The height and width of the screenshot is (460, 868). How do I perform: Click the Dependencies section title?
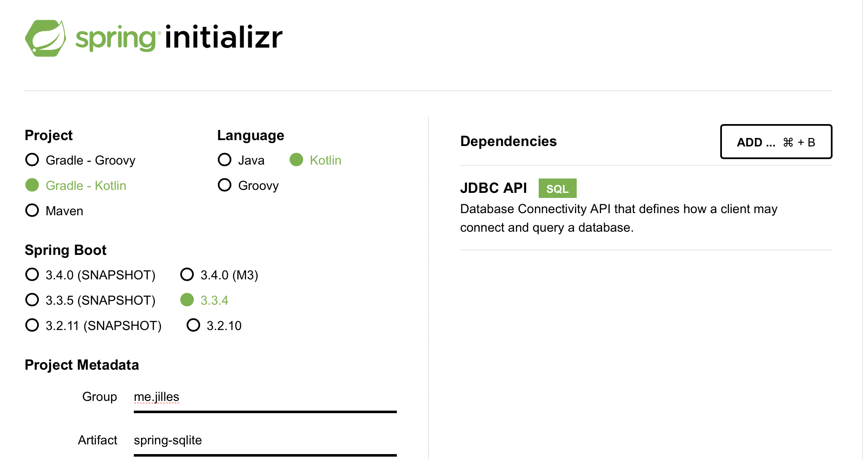(508, 141)
